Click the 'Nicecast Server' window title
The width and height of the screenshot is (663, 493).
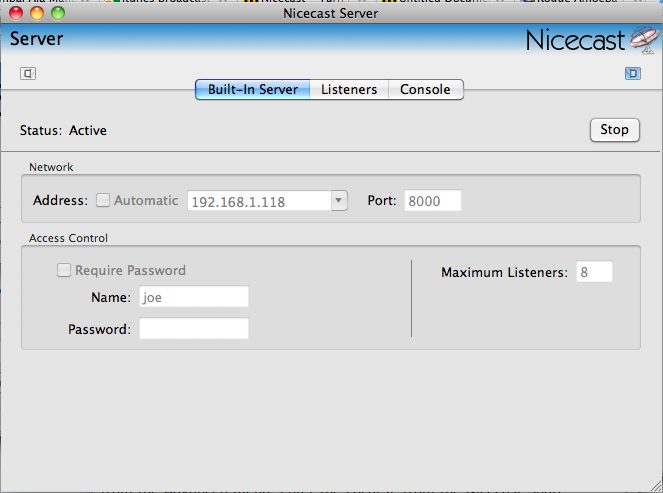331,13
